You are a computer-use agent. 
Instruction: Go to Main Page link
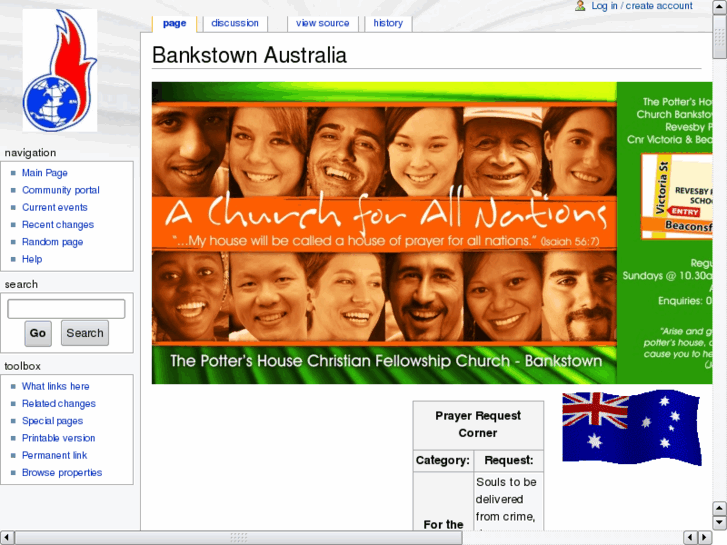[x=45, y=173]
